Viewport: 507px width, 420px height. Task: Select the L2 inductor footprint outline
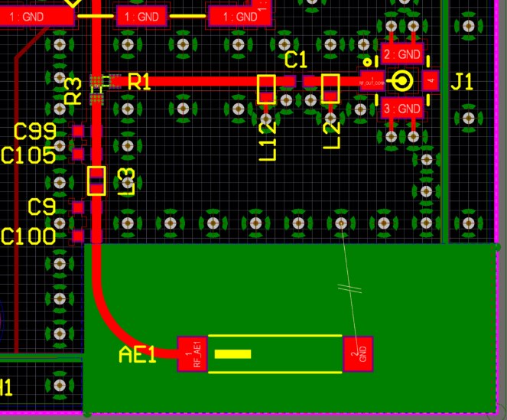click(330, 90)
